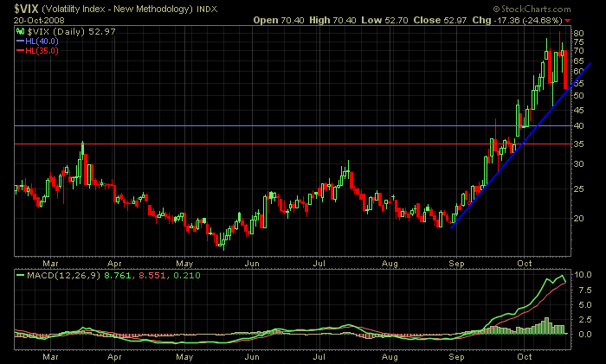Viewport: 606px width, 364px height.
Task: Select the $VIX ticker symbol in the title
Action: coord(26,9)
